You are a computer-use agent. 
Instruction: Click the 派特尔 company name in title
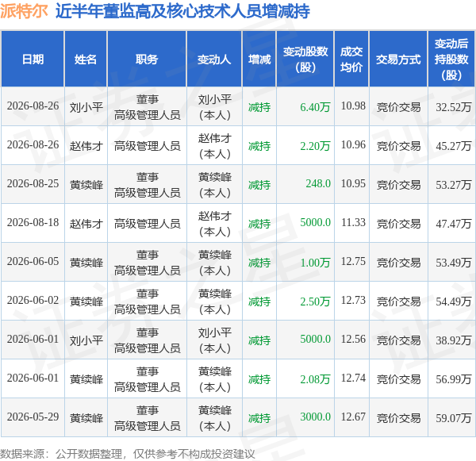[24, 11]
